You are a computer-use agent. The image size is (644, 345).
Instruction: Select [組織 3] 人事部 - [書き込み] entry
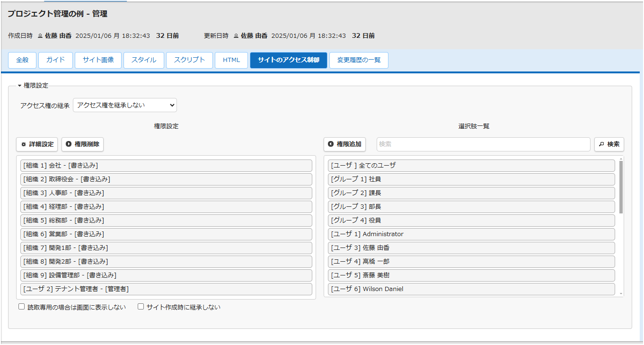point(166,193)
